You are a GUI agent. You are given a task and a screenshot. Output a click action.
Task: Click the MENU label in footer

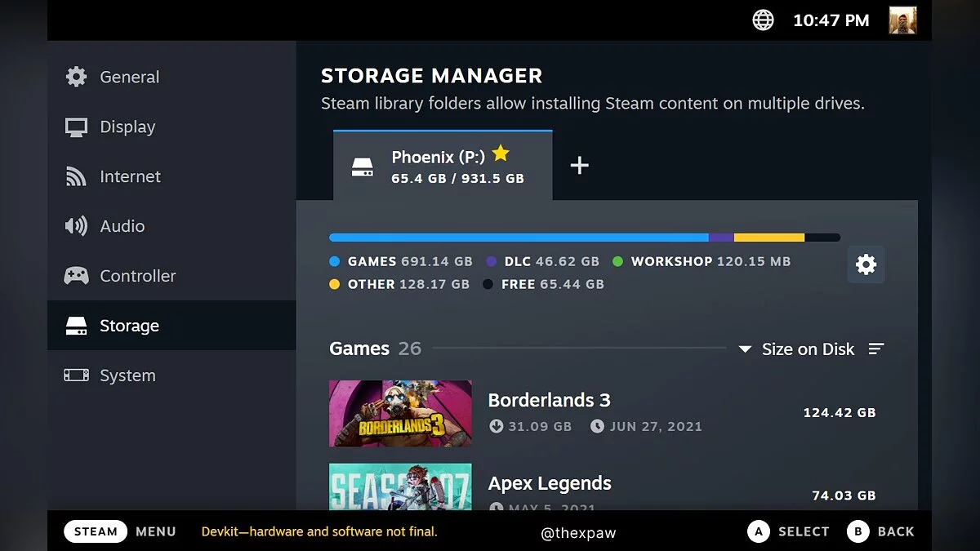(x=156, y=531)
